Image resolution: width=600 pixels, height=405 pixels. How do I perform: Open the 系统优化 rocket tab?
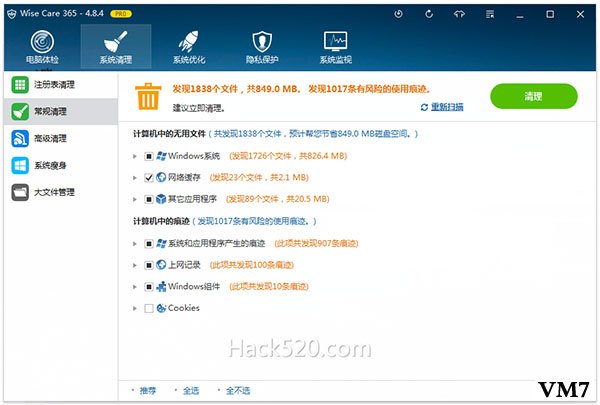(x=189, y=47)
